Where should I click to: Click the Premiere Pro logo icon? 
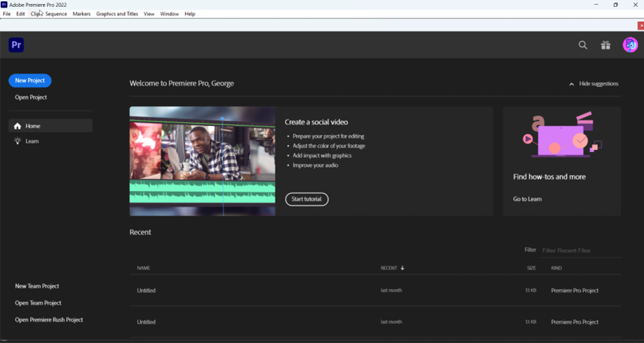coord(16,45)
